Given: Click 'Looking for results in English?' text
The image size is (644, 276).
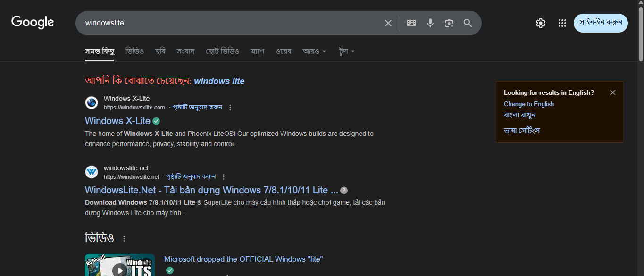Looking at the screenshot, I should coord(549,92).
